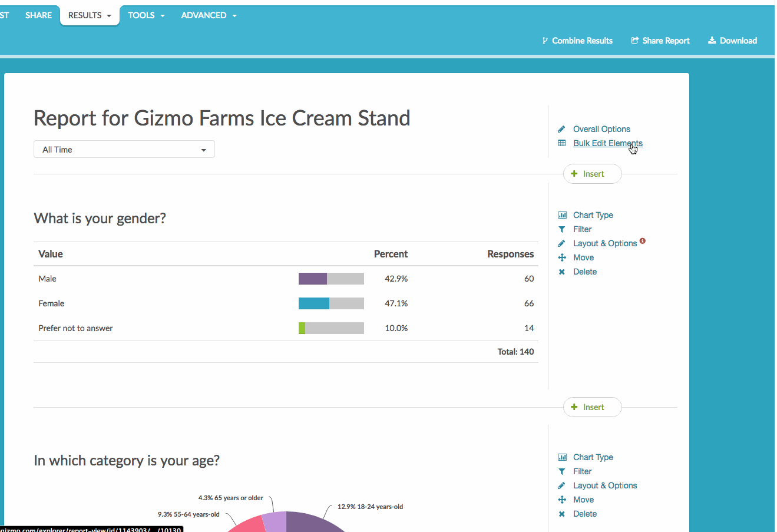This screenshot has height=532, width=777.
Task: Click Move for the gender question
Action: [x=584, y=257]
